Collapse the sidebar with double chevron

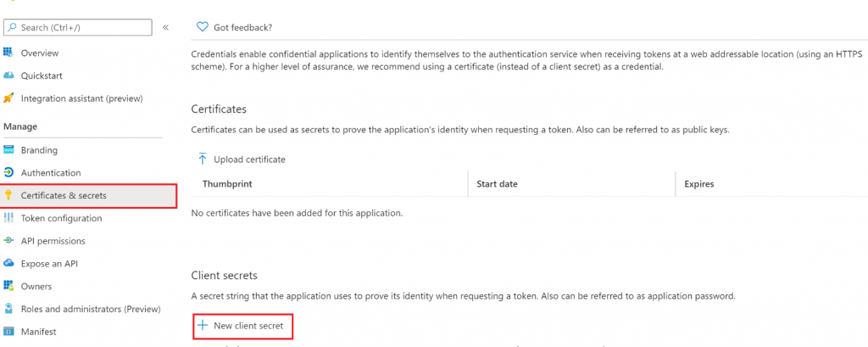tap(165, 27)
